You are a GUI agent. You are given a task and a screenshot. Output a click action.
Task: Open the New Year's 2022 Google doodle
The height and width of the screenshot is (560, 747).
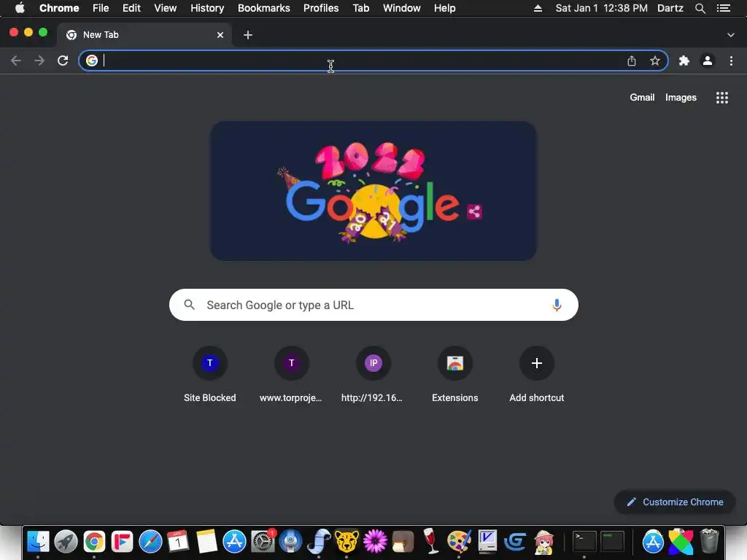373,190
